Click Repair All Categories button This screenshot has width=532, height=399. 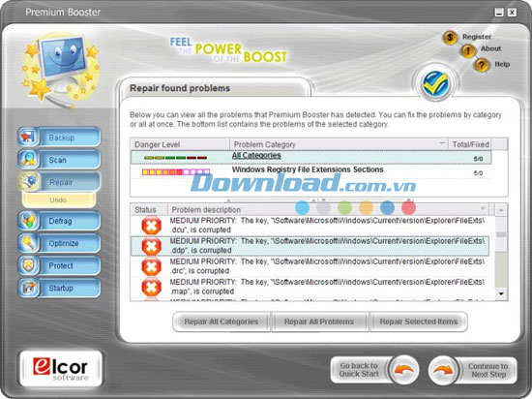click(222, 322)
